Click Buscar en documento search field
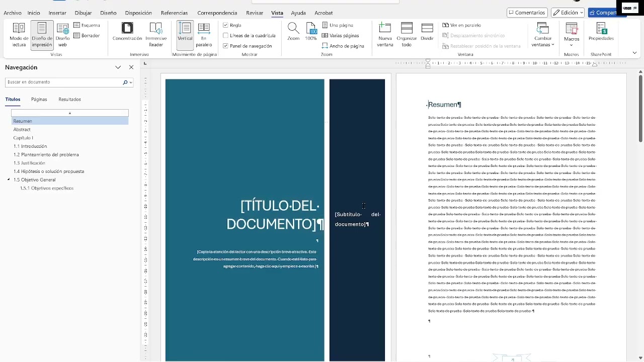 64,82
